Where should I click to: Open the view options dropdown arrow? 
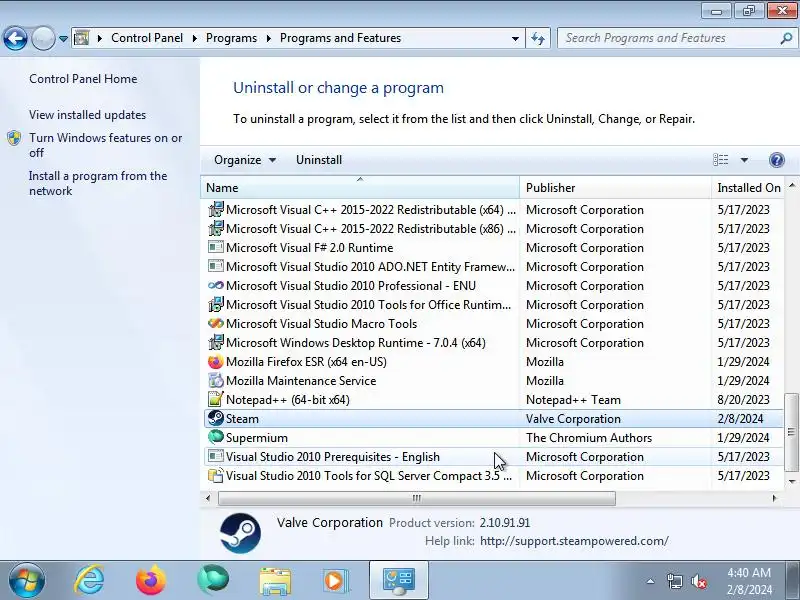[744, 160]
